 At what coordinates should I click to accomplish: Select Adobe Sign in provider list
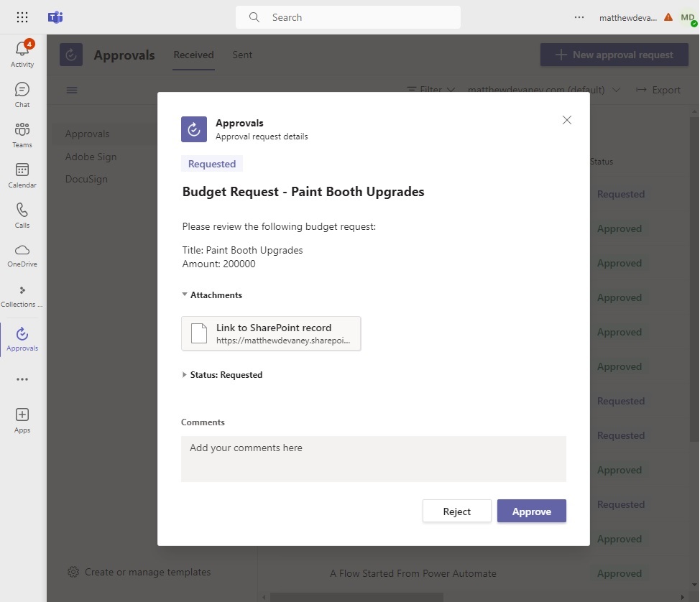pos(91,157)
